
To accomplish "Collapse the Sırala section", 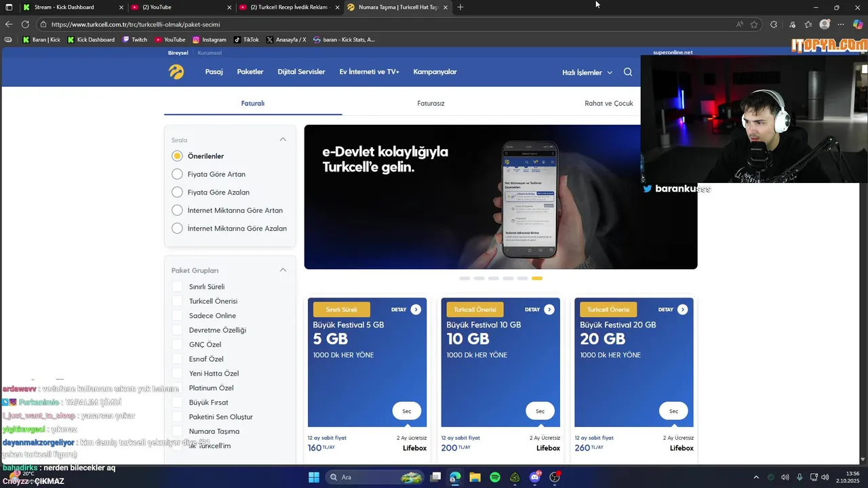I will pos(283,140).
